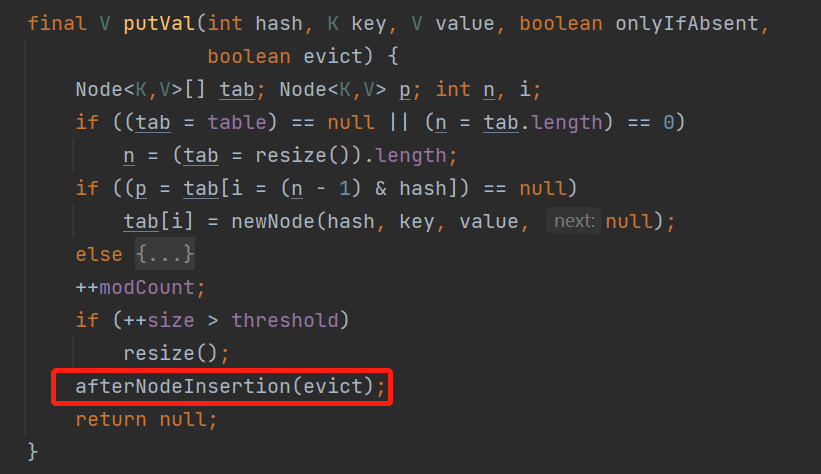Click the 'return' keyword
The height and width of the screenshot is (474, 821).
click(x=111, y=420)
